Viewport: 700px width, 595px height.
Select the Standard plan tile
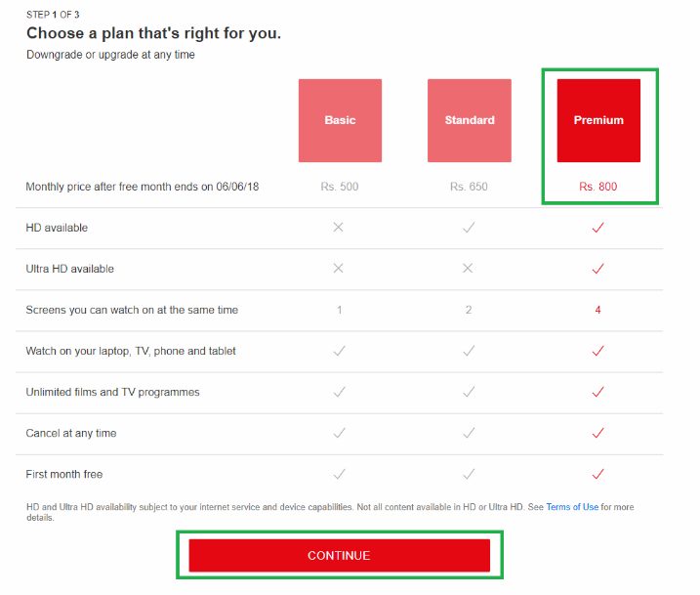[x=470, y=120]
